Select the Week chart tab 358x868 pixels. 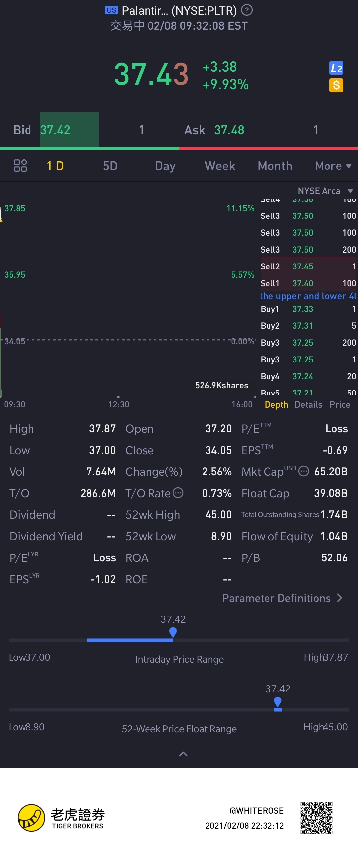coord(220,166)
